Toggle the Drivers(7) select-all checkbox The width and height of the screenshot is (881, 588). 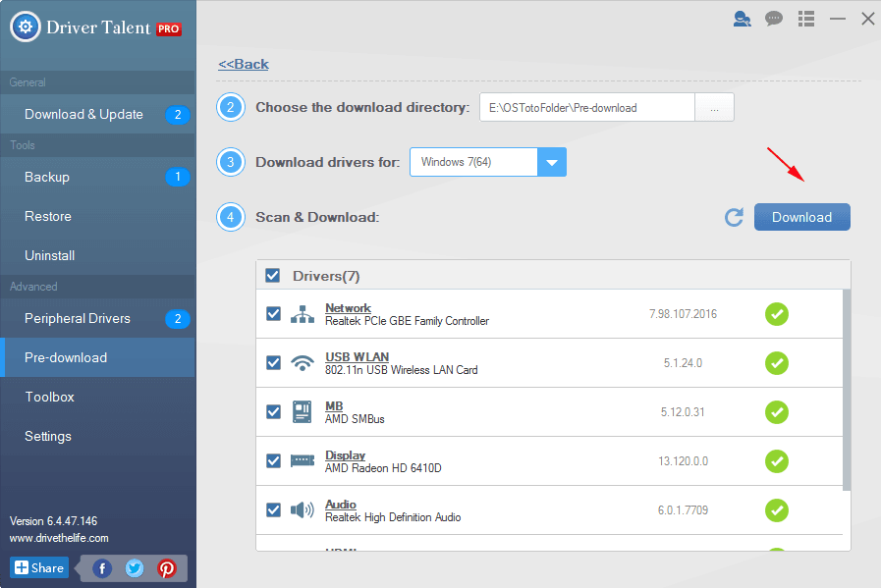tap(272, 275)
